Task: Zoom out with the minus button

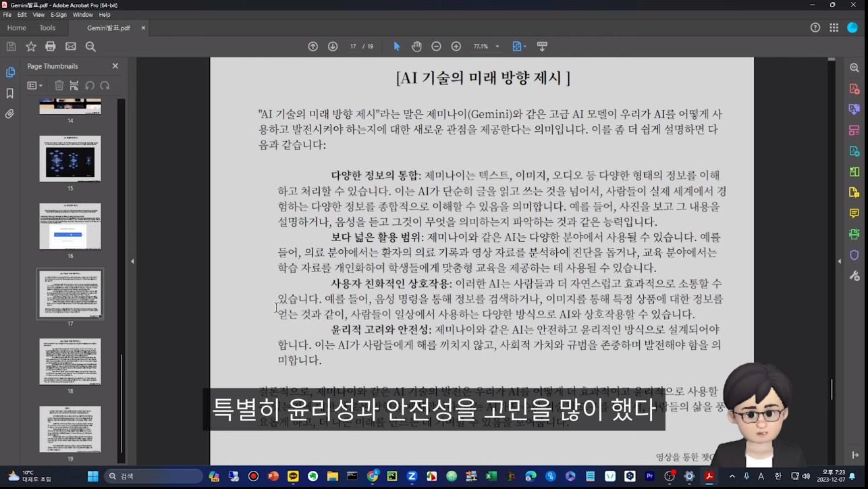Action: 437,47
